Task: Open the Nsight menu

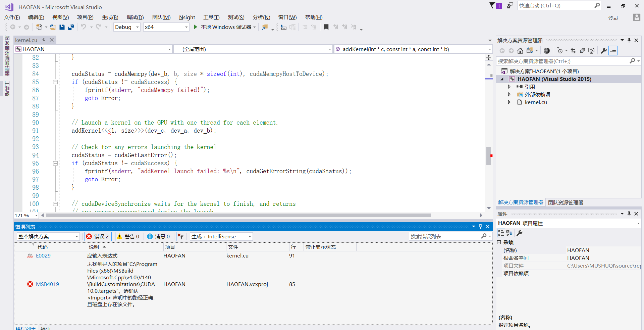Action: tap(187, 17)
